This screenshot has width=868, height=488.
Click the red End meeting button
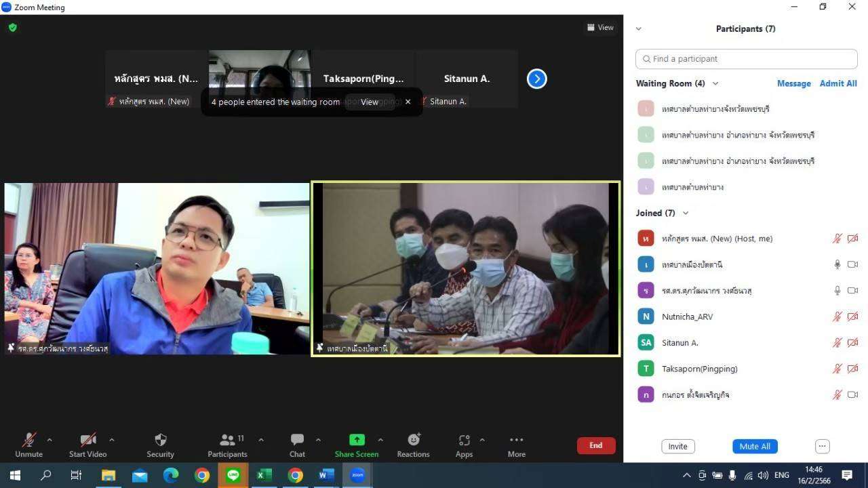[x=595, y=445]
